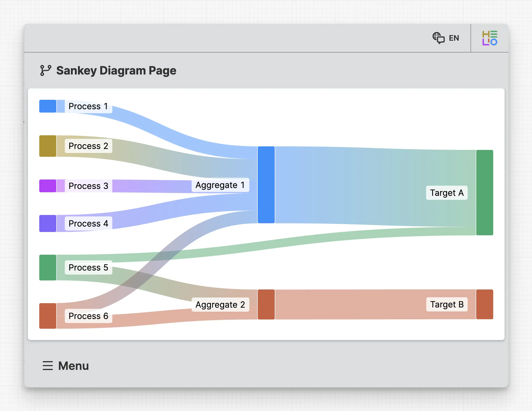
Task: Click the Aggregate 1 label
Action: (220, 185)
